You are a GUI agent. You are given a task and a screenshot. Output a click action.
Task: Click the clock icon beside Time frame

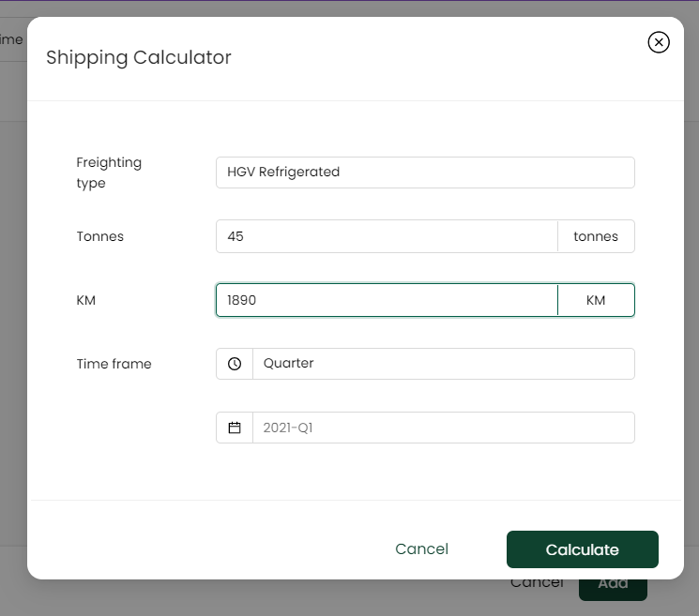point(235,364)
